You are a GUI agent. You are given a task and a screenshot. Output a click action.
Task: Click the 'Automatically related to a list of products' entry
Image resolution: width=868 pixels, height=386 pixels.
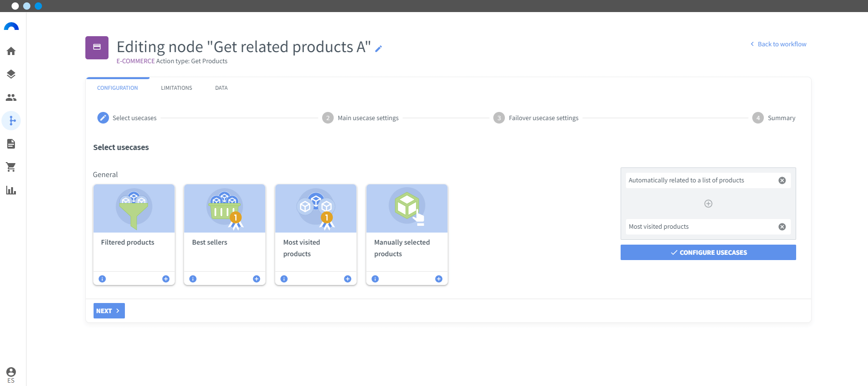click(708, 180)
